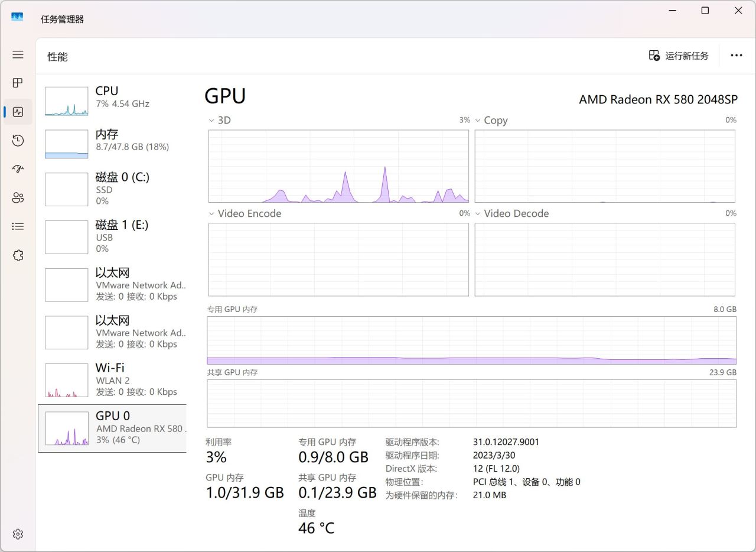Open the Details list page icon

18,226
